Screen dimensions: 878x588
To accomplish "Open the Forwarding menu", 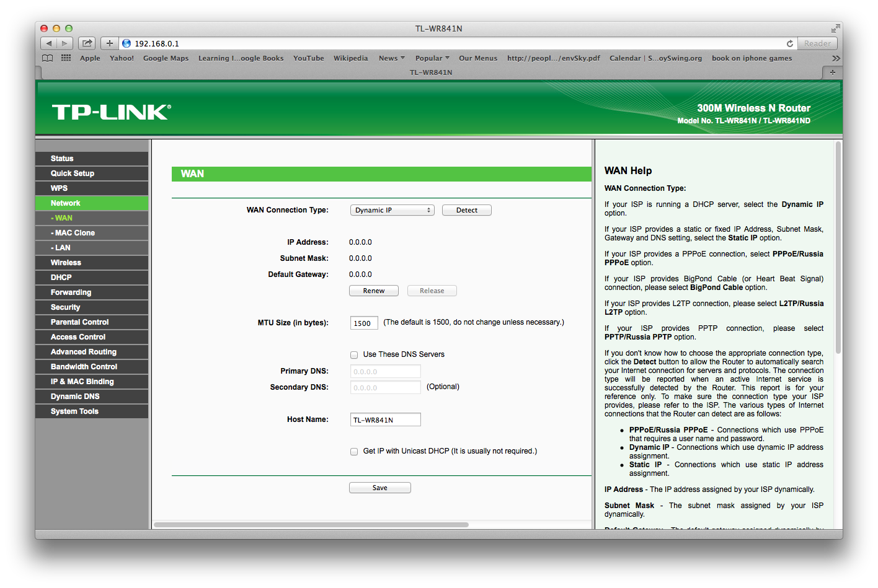I will pos(92,292).
